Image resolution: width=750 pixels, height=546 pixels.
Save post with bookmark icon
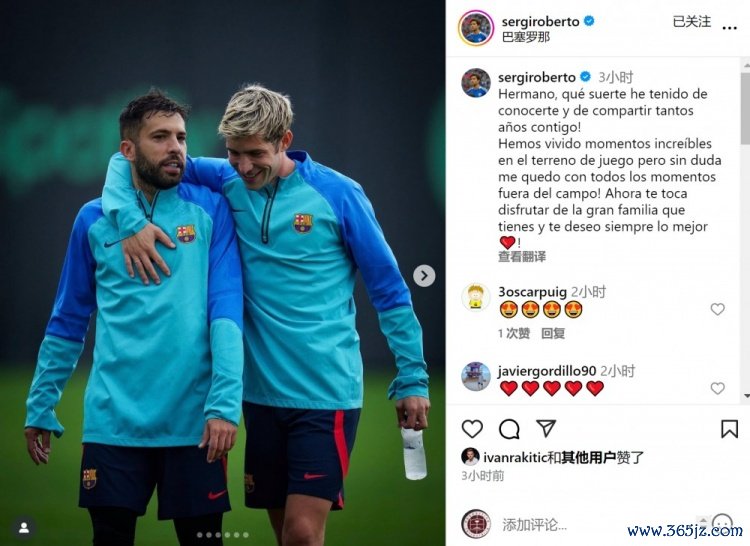coord(729,429)
